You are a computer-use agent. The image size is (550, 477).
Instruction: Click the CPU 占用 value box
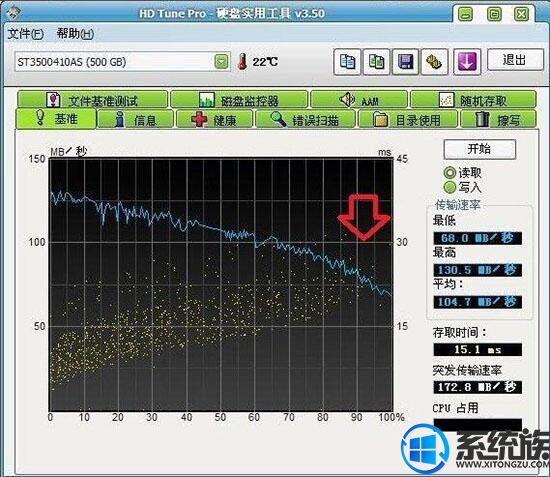click(x=477, y=425)
